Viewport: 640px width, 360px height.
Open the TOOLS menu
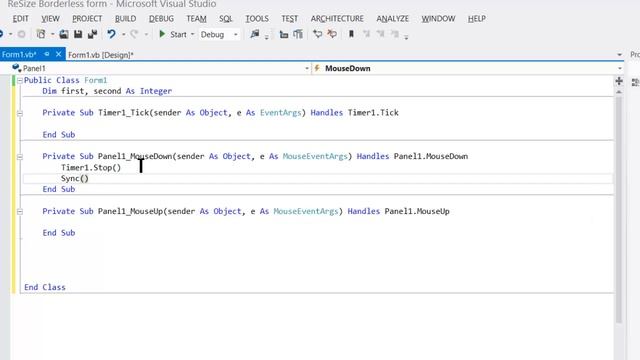pos(257,18)
